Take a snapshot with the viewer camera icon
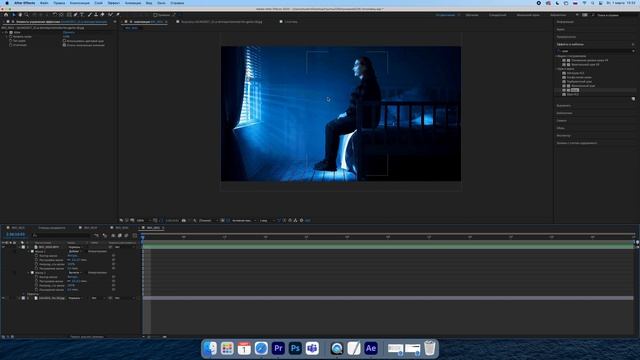The height and width of the screenshot is (360, 640). click(184, 220)
